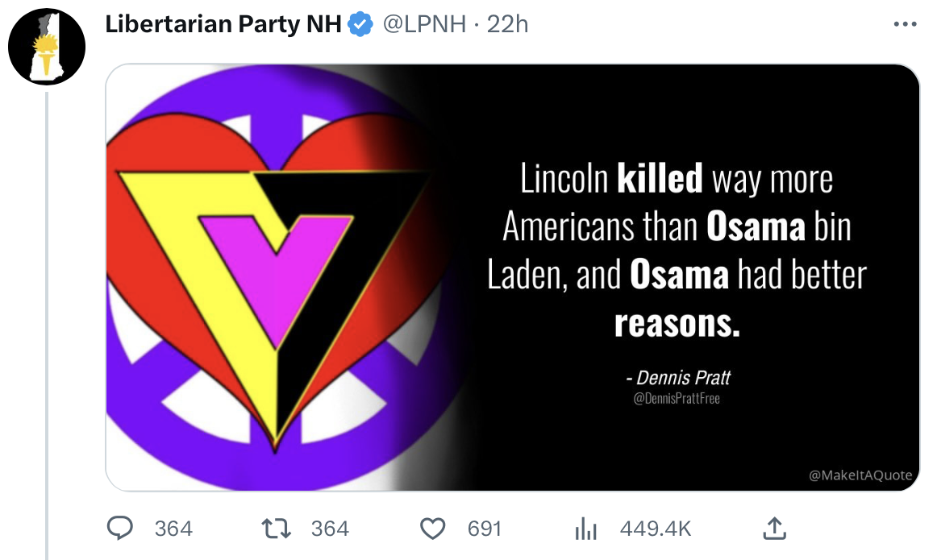Click the 449.4K views count

click(656, 529)
